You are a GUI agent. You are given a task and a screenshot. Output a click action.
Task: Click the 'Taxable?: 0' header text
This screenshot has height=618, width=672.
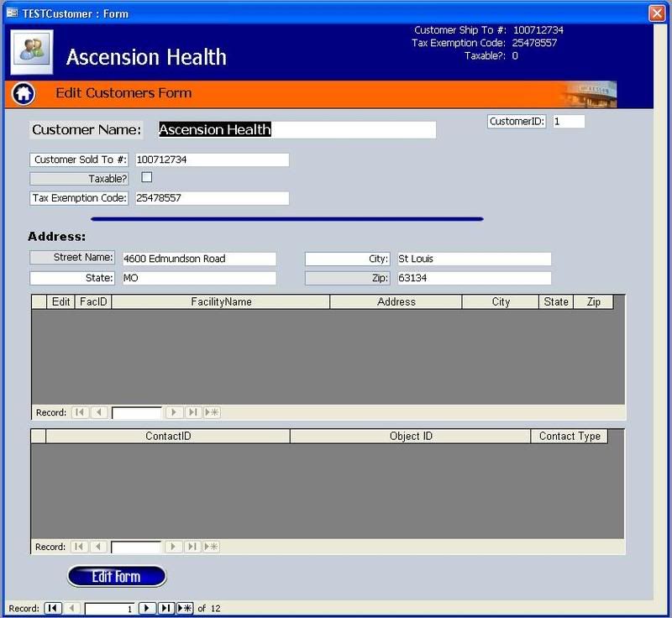[x=491, y=55]
